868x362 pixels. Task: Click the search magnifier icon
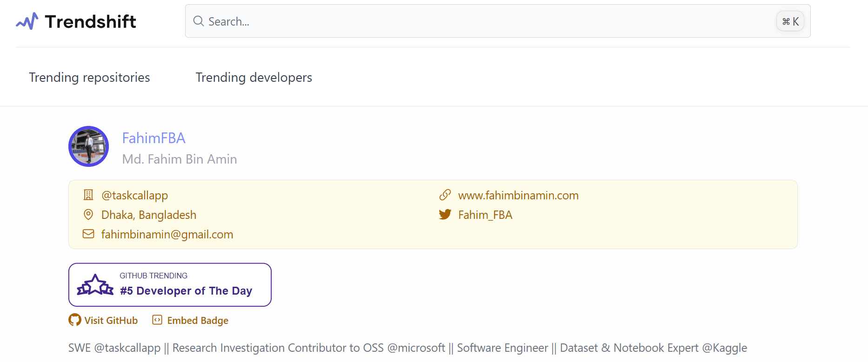click(x=199, y=21)
